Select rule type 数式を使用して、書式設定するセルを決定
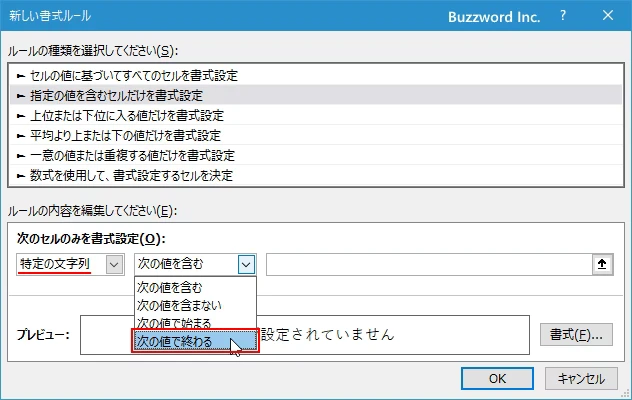This screenshot has width=632, height=400. [316, 175]
